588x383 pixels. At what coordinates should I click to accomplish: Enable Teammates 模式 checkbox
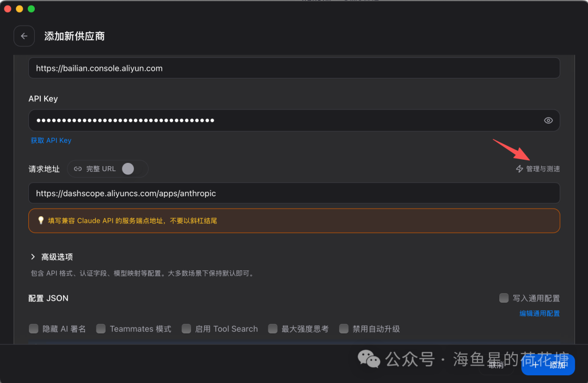pos(101,329)
